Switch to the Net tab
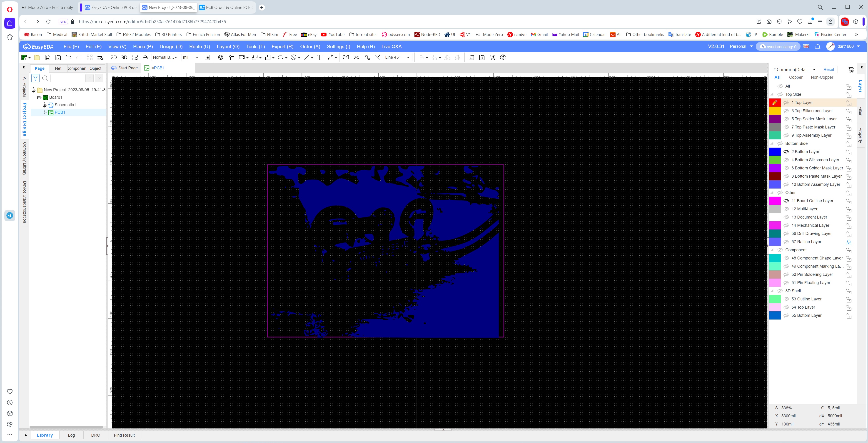868x443 pixels. click(x=58, y=68)
